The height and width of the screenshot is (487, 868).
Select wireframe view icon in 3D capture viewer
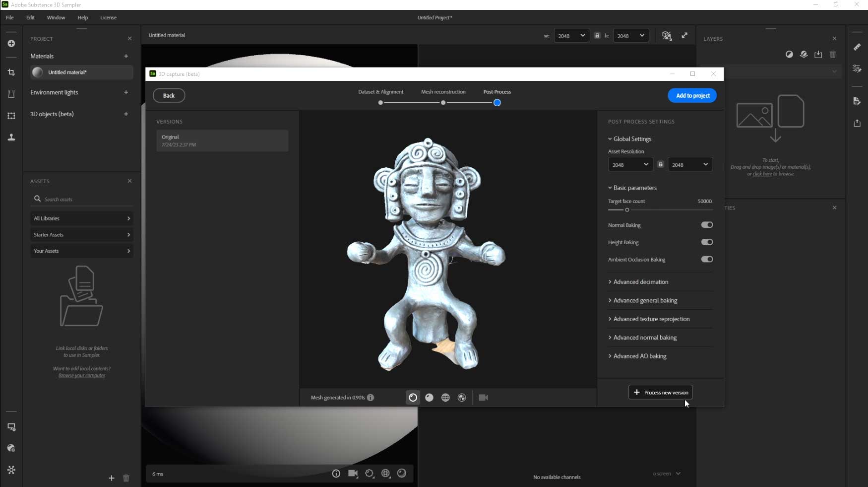(x=445, y=398)
